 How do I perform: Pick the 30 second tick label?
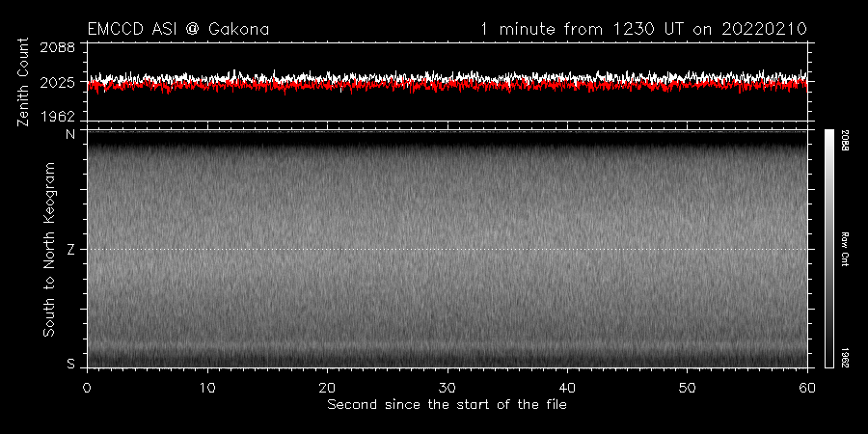click(x=448, y=387)
